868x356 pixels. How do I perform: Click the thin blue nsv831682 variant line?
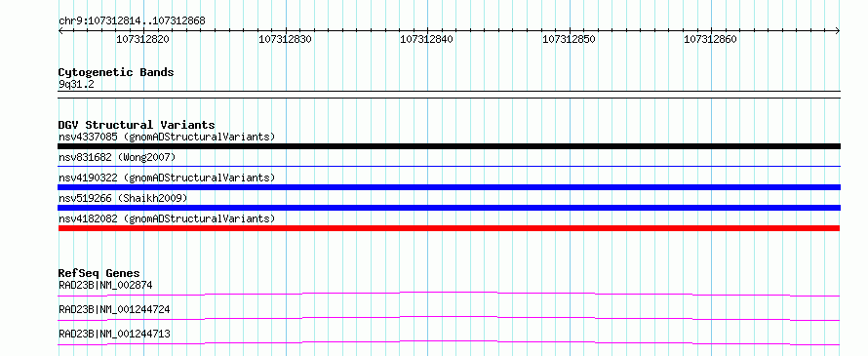coord(449,166)
